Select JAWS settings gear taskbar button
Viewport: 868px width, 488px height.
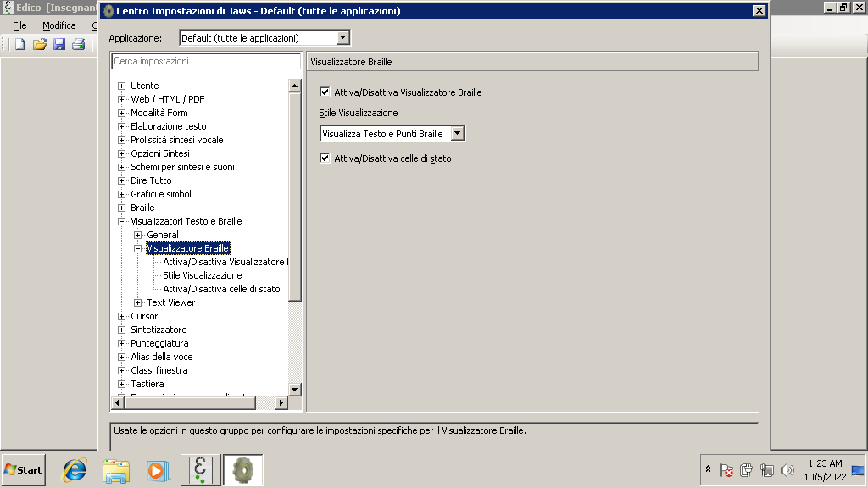(243, 470)
